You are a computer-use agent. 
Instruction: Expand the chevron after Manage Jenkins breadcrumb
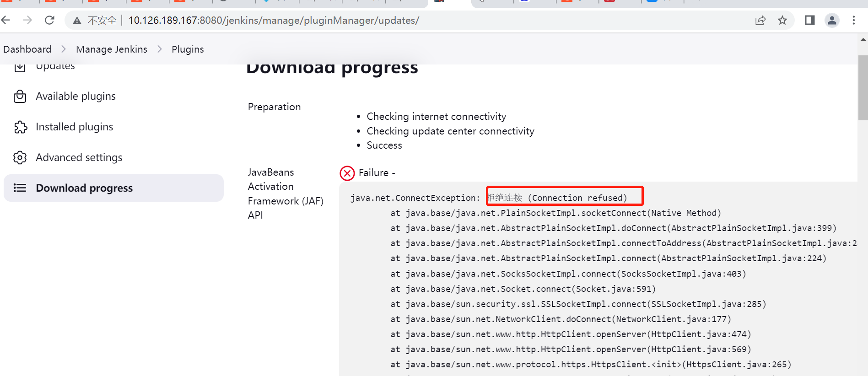pos(160,49)
